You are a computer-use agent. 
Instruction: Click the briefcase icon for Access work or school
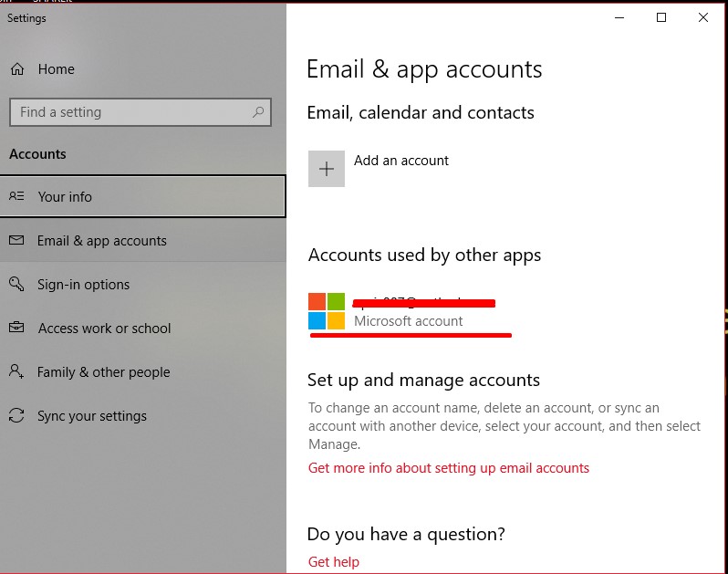(x=16, y=327)
